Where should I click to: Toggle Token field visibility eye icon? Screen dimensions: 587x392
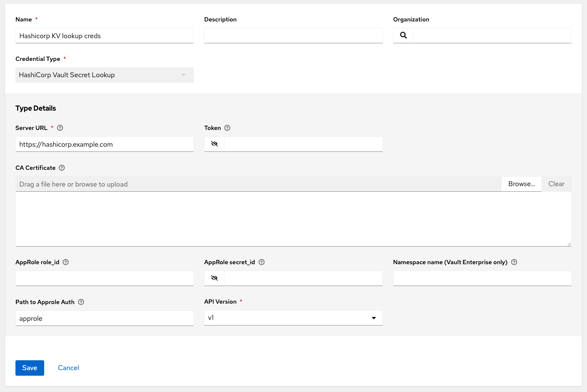[x=214, y=144]
